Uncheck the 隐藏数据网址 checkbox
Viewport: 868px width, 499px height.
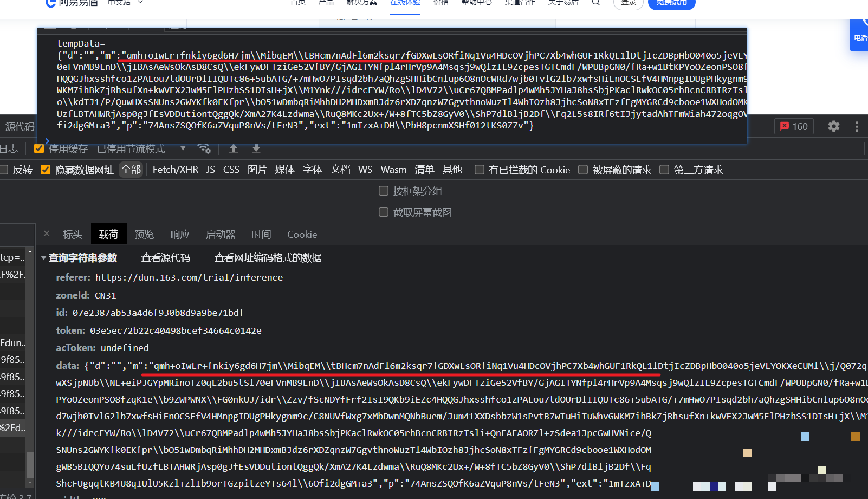[x=46, y=170]
